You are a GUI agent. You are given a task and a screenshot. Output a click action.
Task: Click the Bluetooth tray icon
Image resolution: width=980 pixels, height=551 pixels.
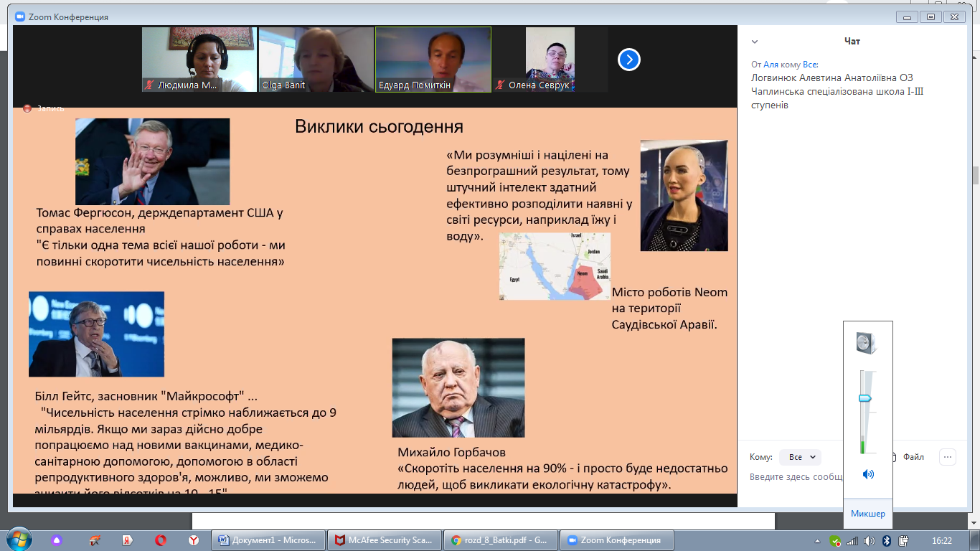(x=886, y=541)
